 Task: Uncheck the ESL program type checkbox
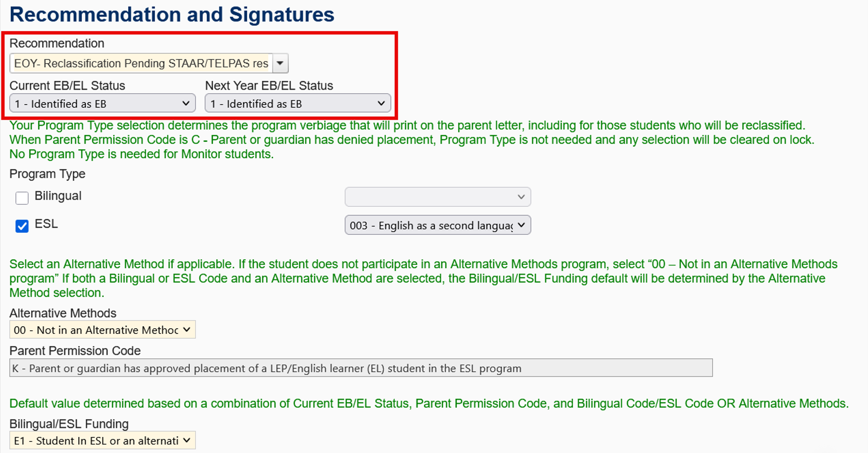[x=22, y=226]
